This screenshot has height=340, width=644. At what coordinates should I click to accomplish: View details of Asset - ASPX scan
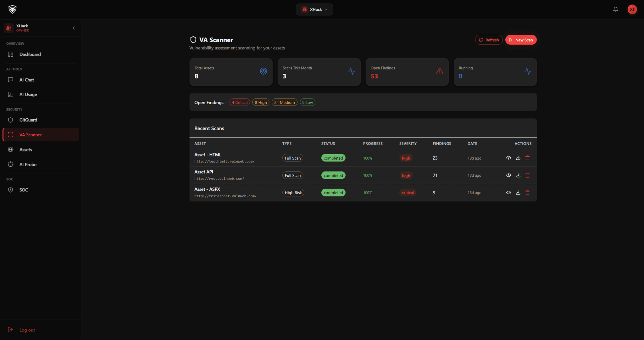tap(508, 192)
